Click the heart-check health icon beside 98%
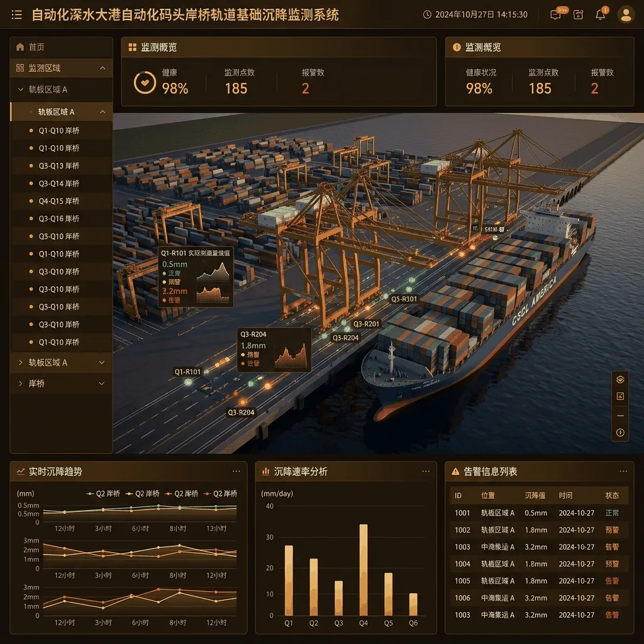Viewport: 644px width, 644px height. [x=145, y=82]
